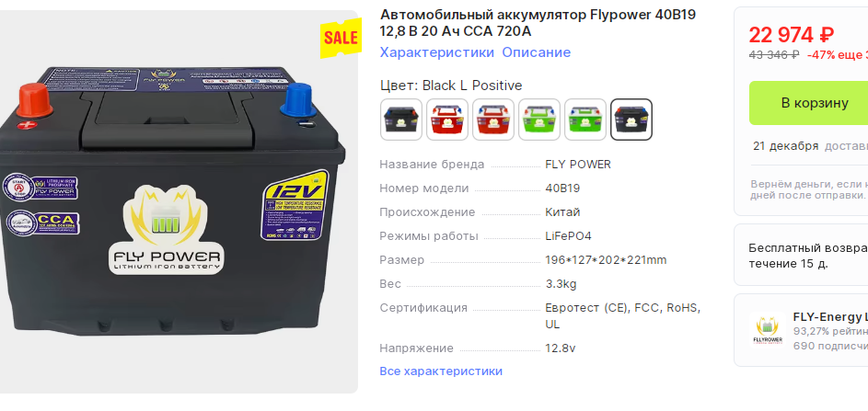Screen dimensions: 868x411
Task: Expand Все характеристики list
Action: point(441,371)
